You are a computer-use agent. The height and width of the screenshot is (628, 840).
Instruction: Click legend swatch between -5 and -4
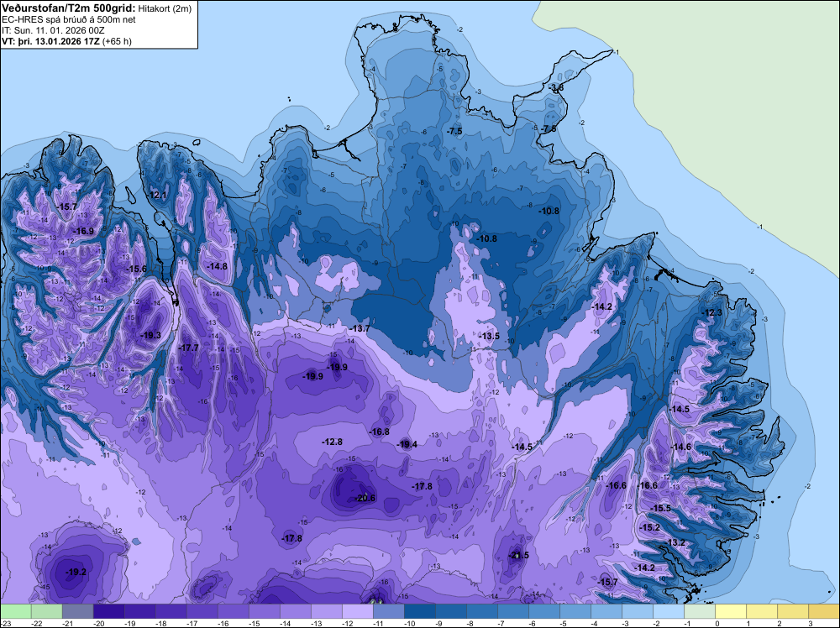575,611
